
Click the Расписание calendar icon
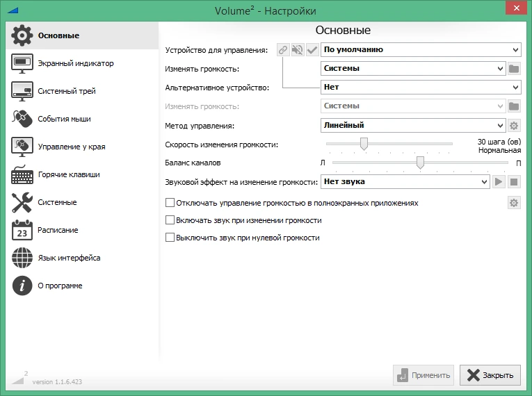pos(22,230)
